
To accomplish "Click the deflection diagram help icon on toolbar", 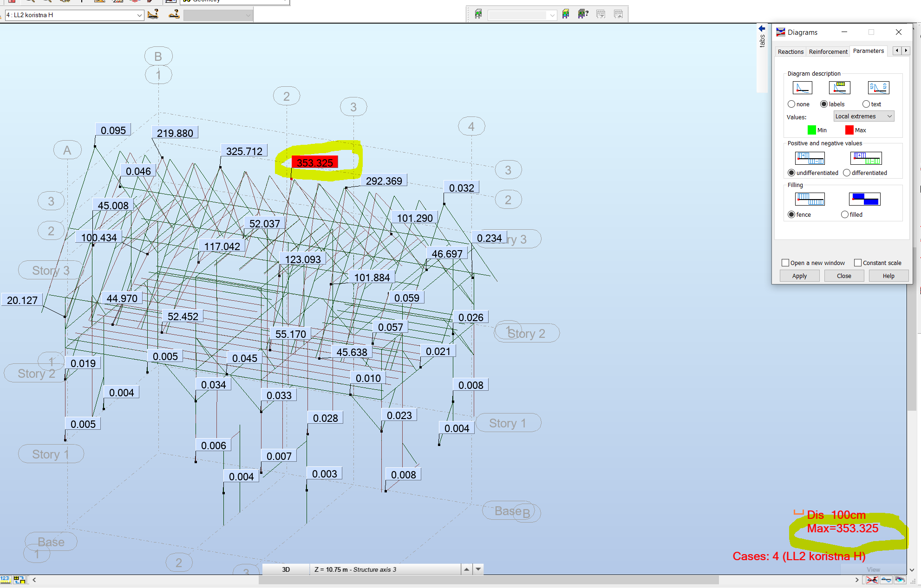I will (173, 14).
